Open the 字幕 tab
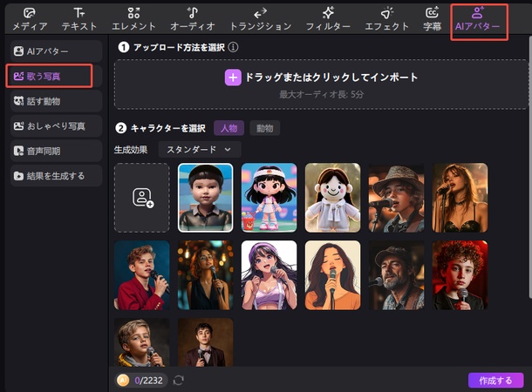 [432, 19]
